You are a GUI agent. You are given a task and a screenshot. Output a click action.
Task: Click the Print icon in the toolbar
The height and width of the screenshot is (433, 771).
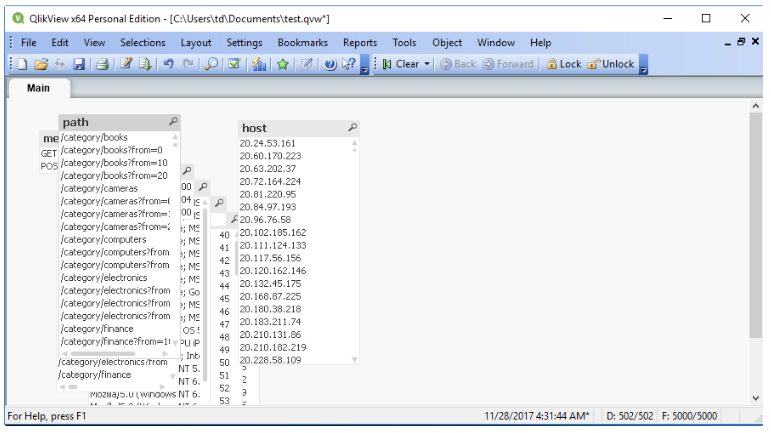(x=102, y=64)
